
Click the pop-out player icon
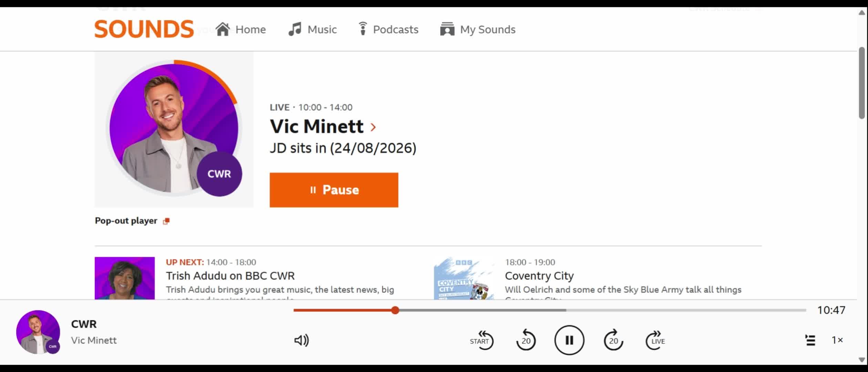pyautogui.click(x=166, y=221)
